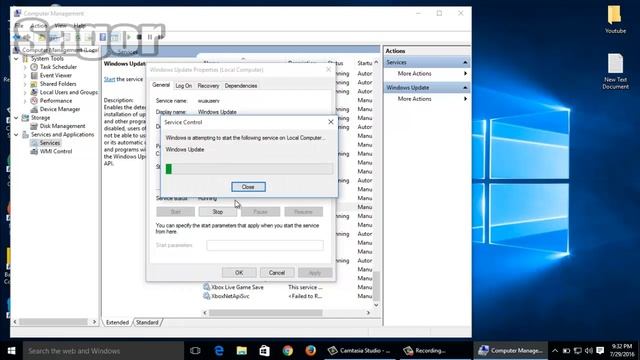Click the Performance tree icon
The image size is (640, 360).
(34, 101)
